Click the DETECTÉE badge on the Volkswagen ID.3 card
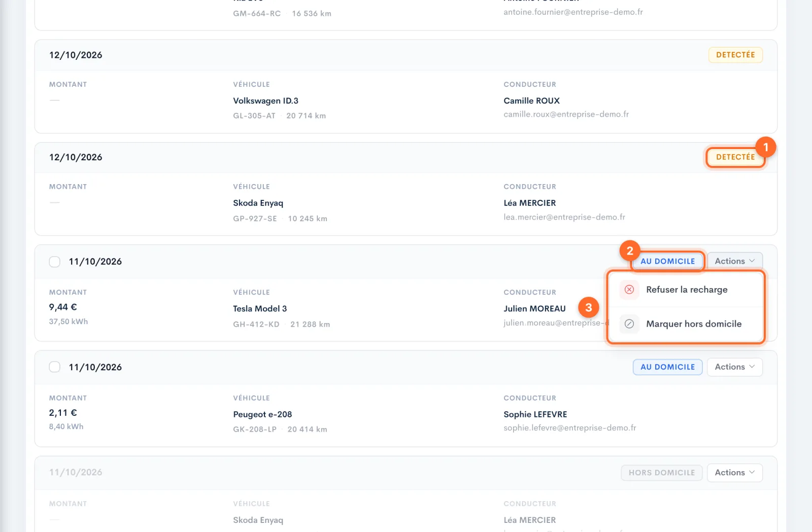The image size is (812, 532). tap(735, 55)
